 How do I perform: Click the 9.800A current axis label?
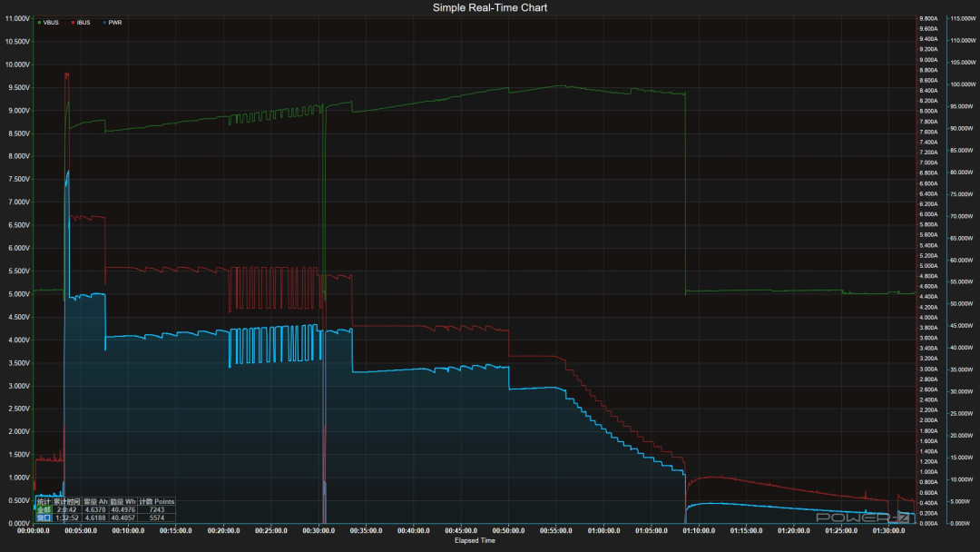pos(928,19)
